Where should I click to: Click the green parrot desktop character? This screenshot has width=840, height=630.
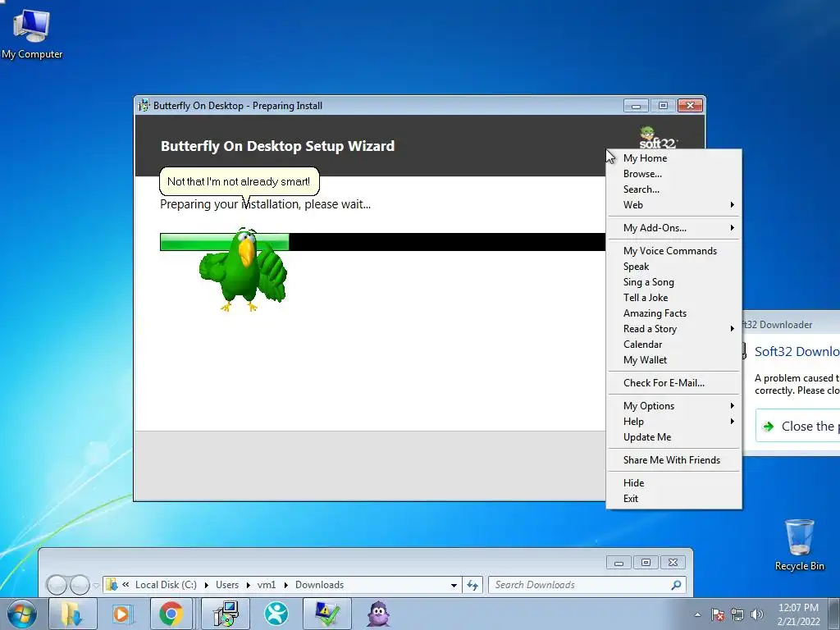point(243,269)
